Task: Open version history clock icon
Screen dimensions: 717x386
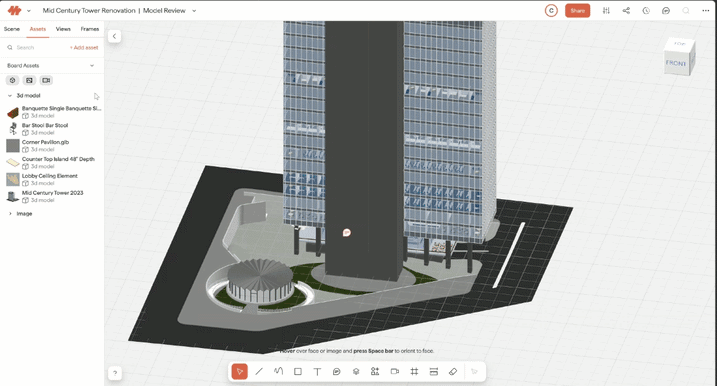Action: pyautogui.click(x=646, y=11)
